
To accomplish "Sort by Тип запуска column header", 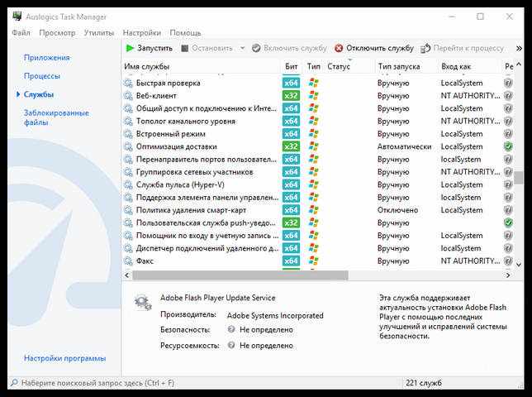I will coord(399,66).
